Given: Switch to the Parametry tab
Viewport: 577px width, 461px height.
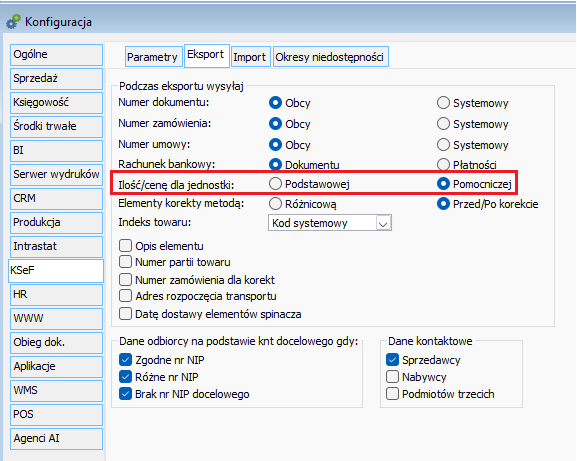Looking at the screenshot, I should [152, 57].
